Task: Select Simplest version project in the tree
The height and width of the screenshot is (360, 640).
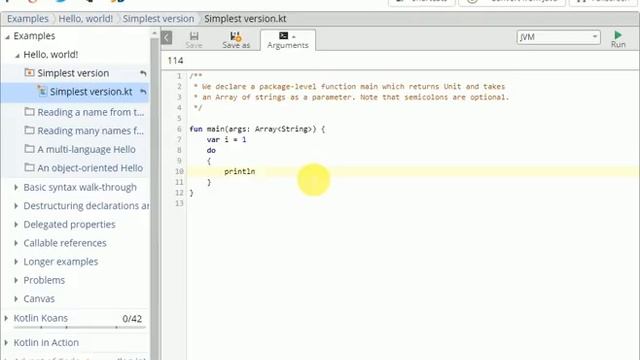Action: (73, 73)
